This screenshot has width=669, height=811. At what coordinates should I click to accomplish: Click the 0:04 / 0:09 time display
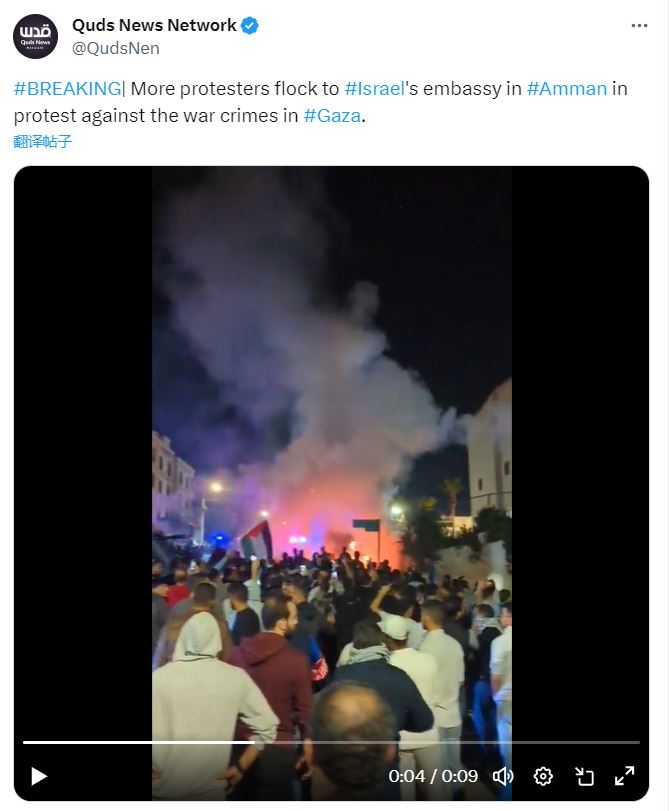tap(433, 776)
